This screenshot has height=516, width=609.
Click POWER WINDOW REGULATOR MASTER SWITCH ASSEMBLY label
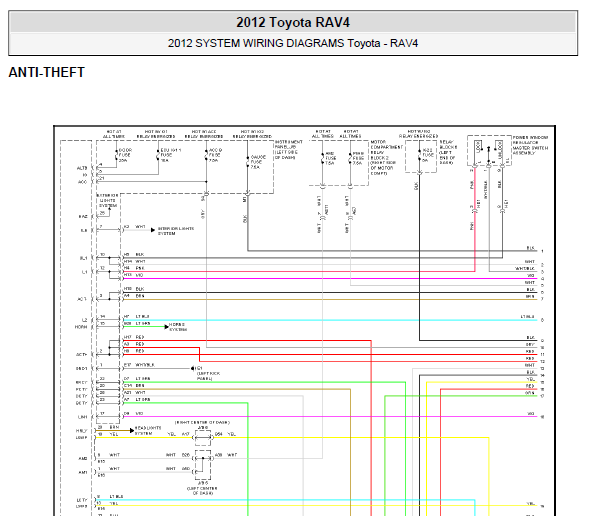[x=530, y=145]
